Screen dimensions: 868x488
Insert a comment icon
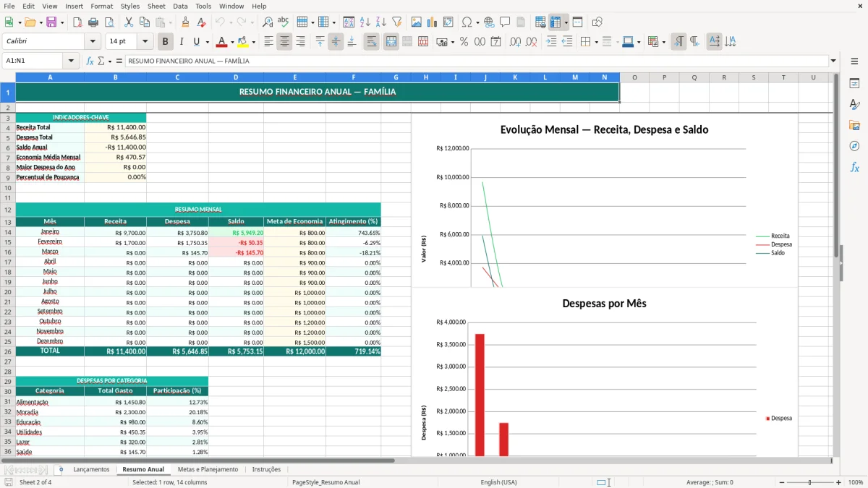(x=505, y=22)
